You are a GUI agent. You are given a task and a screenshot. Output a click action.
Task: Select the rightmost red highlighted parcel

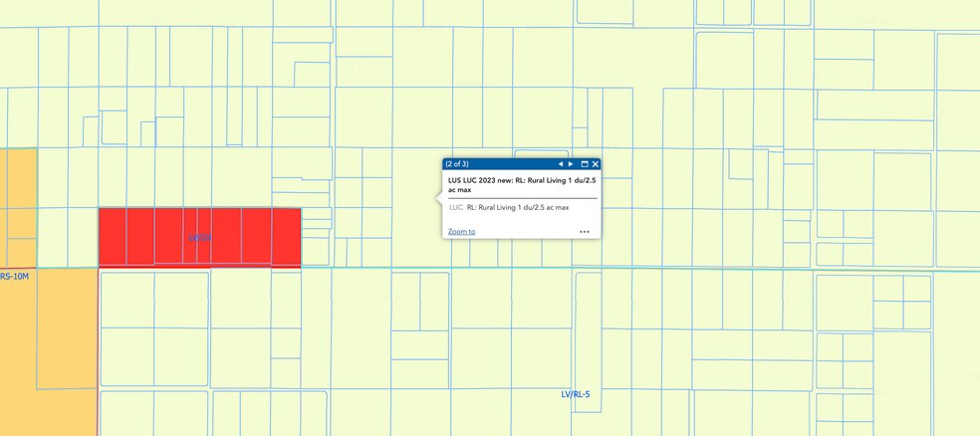point(286,237)
